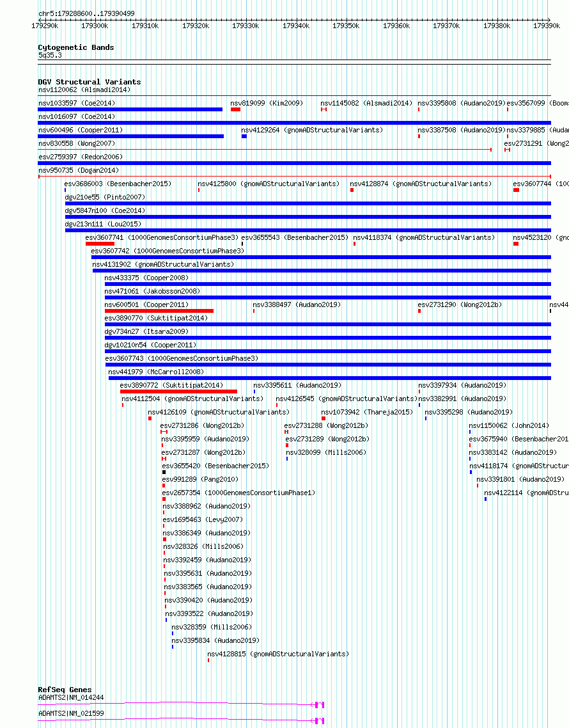Select nsv4128874 (gnomADStructuralVariants) label
Image resolution: width=569 pixels, height=728 pixels.
tap(421, 184)
